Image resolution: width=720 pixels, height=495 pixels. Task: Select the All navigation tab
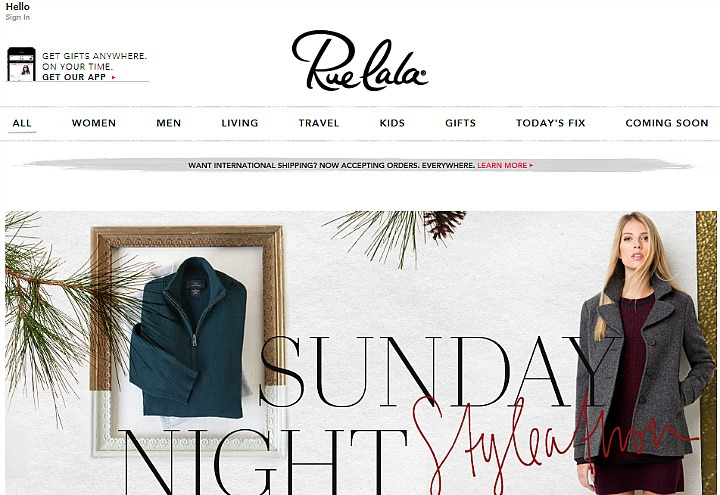click(22, 123)
